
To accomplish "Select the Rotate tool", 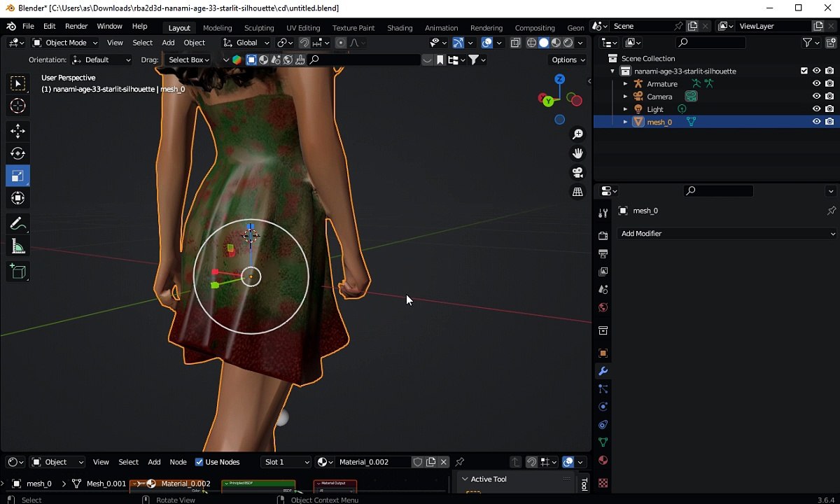I will pos(17,153).
